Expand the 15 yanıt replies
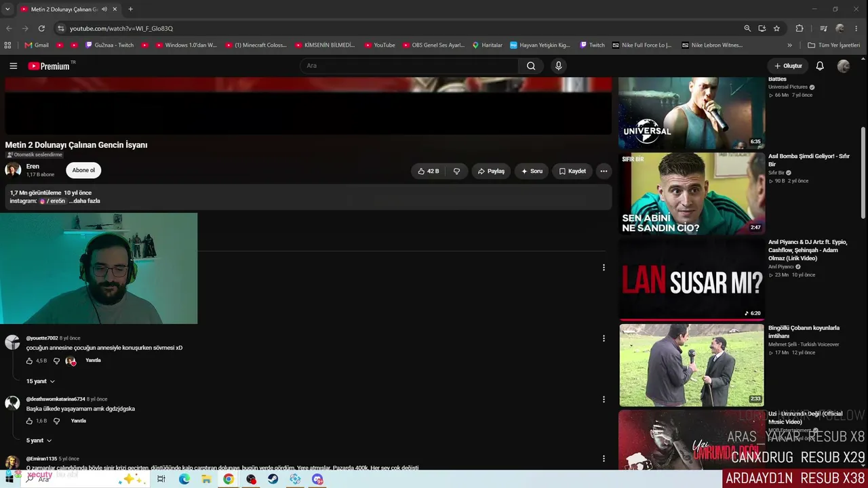This screenshot has width=868, height=488. click(x=40, y=382)
